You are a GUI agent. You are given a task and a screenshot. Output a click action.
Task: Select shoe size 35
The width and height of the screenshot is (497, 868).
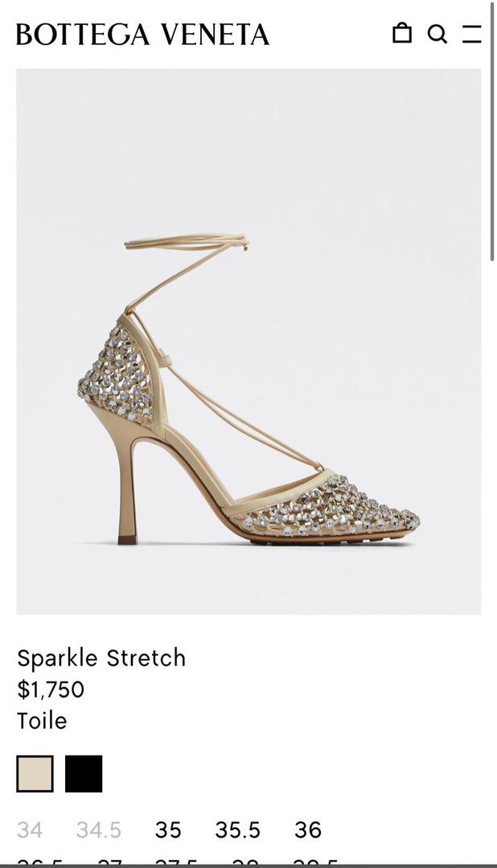168,829
